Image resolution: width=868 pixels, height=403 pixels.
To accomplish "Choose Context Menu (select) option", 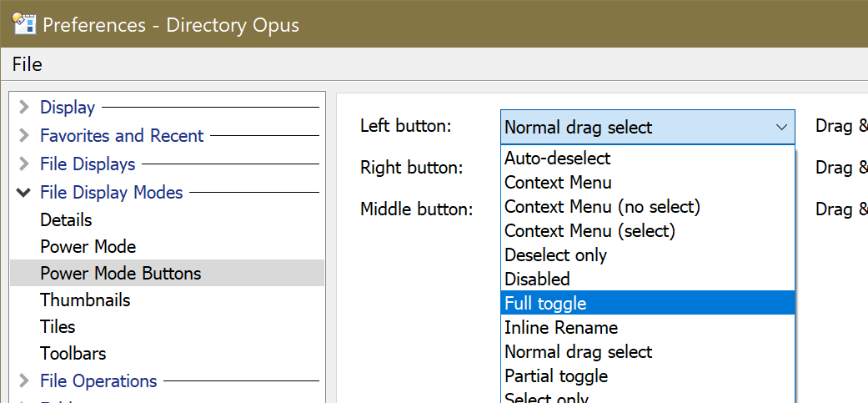I will coord(648,230).
